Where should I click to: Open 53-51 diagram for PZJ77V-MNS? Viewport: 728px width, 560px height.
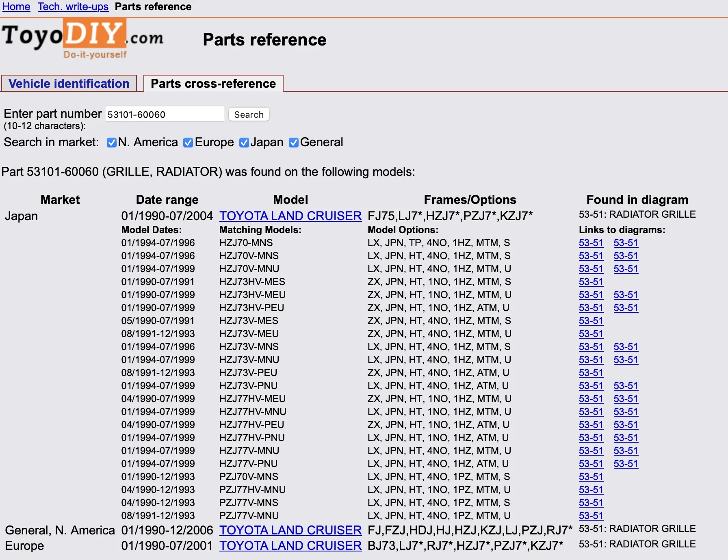(591, 503)
